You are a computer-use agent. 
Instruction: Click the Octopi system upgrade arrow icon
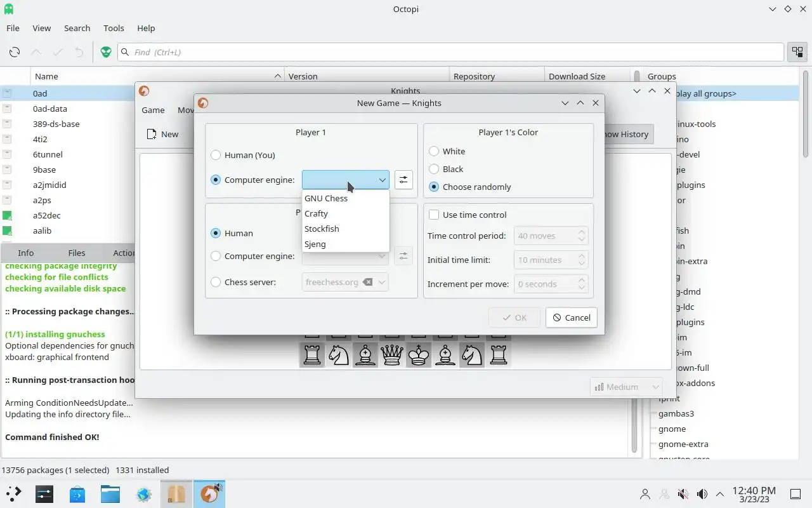[x=36, y=52]
